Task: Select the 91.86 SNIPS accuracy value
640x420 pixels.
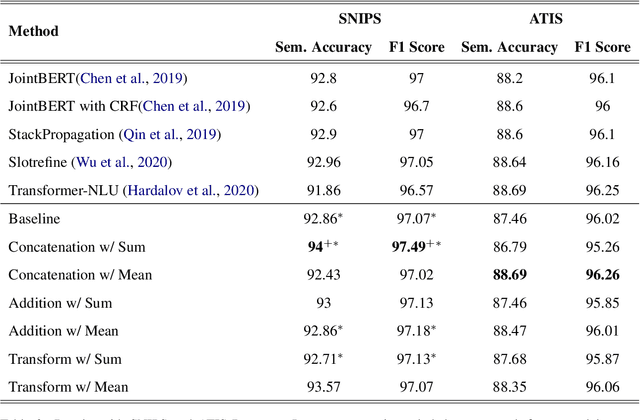Action: pos(316,189)
